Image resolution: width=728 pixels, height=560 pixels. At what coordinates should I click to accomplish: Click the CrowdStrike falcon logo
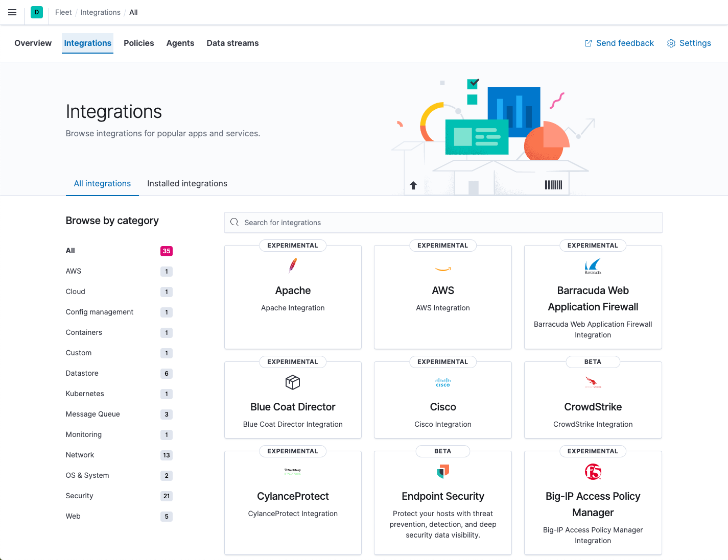click(593, 382)
